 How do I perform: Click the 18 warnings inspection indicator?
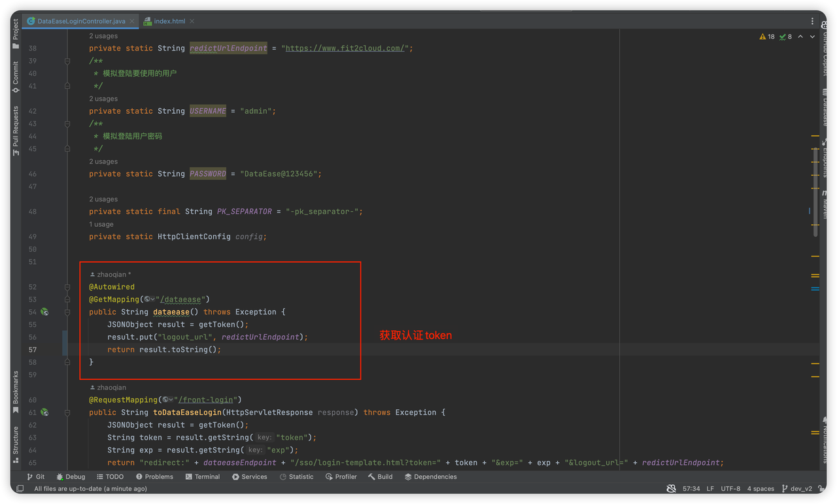[x=767, y=37]
